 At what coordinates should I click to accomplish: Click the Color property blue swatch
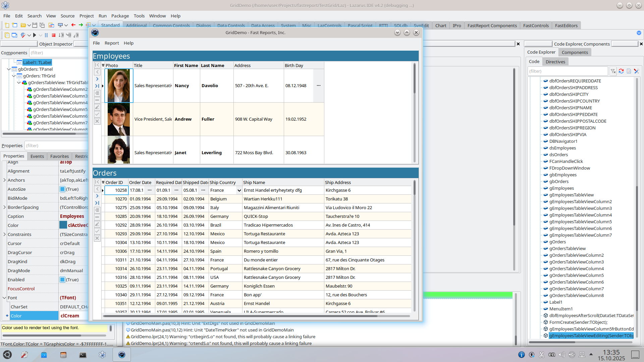[x=63, y=225]
